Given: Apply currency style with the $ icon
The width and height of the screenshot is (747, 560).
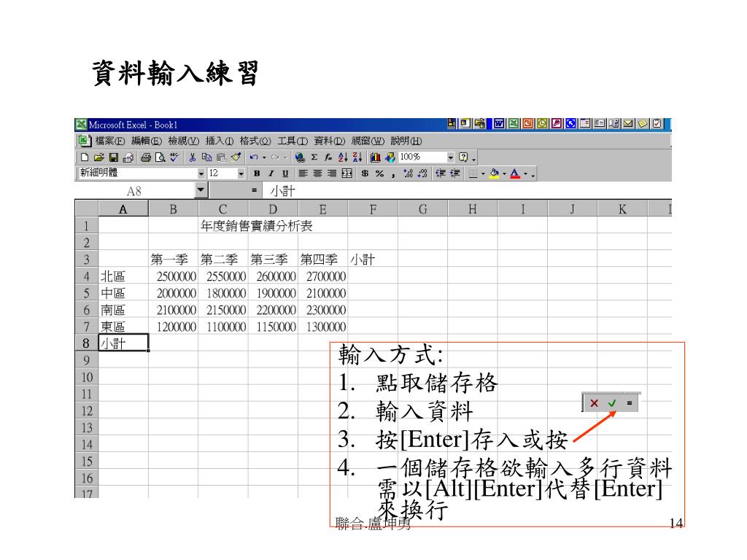Looking at the screenshot, I should point(365,174).
